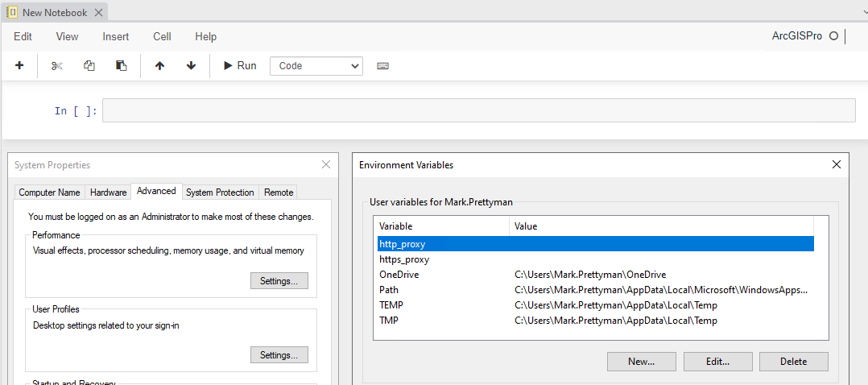Move the cell up
This screenshot has height=385, width=868.
159,65
